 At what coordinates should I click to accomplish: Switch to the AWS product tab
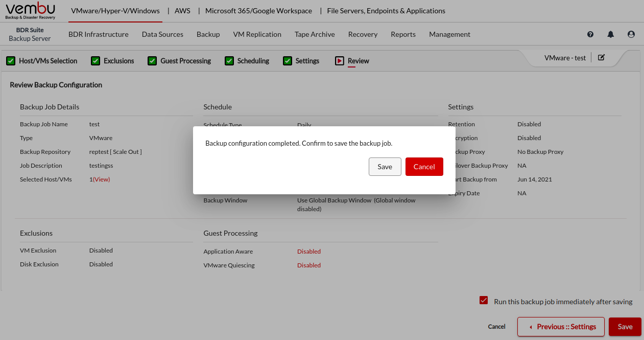(x=182, y=11)
